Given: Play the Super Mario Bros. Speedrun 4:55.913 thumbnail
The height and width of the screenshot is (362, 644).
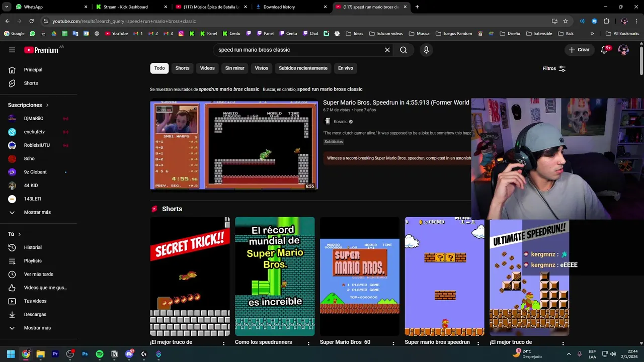Looking at the screenshot, I should [234, 145].
